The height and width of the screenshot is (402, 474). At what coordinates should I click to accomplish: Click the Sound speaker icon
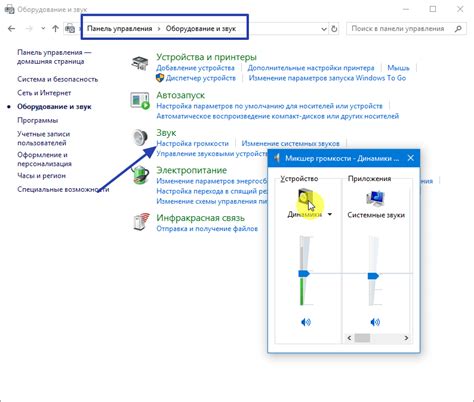140,137
